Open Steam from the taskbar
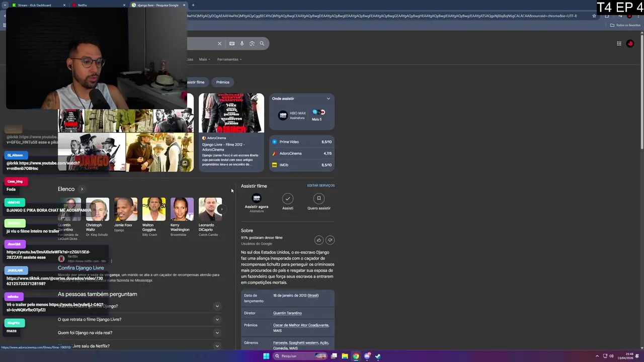Image resolution: width=644 pixels, height=362 pixels. [378, 356]
